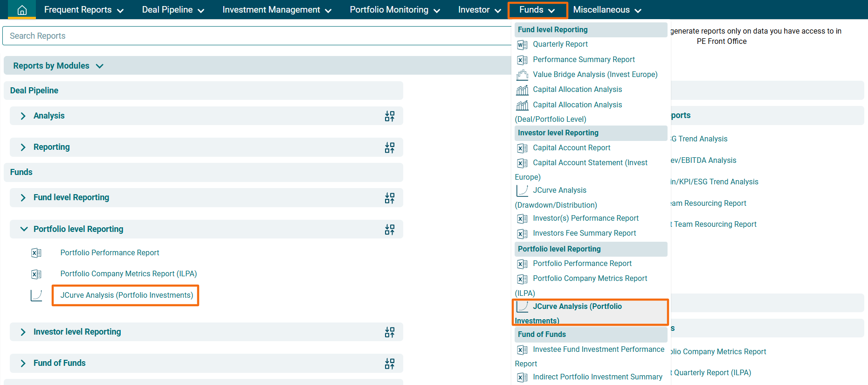Choose Performance Summary Report in dropdown
Image resolution: width=868 pixels, height=385 pixels.
584,60
